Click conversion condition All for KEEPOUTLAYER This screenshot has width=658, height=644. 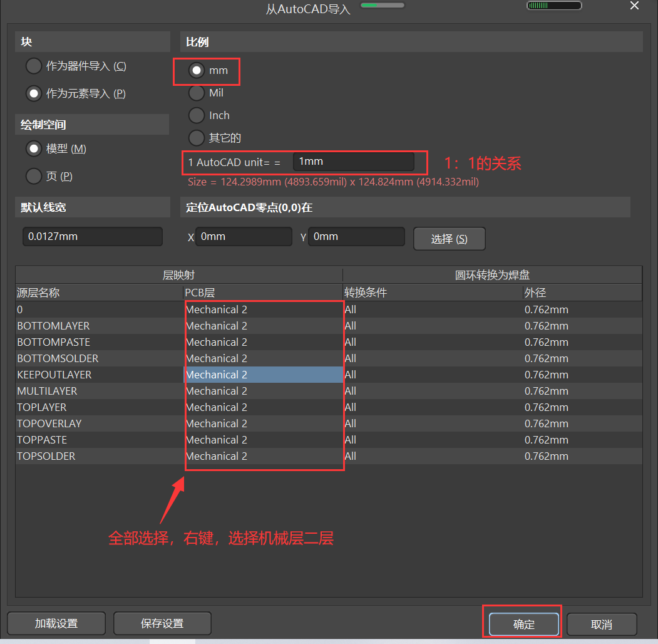433,375
